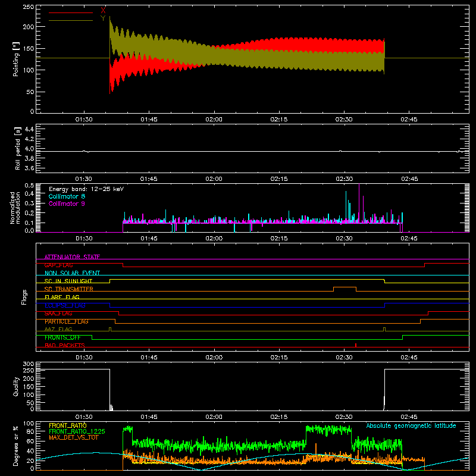Click the SC_IN_SUNLIGHT flag label
The width and height of the screenshot is (476, 476).
[68, 281]
